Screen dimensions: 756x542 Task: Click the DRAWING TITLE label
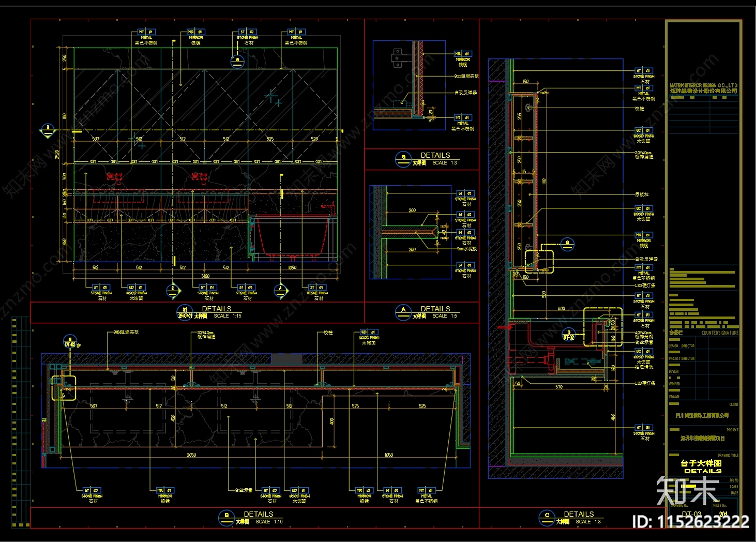728,456
